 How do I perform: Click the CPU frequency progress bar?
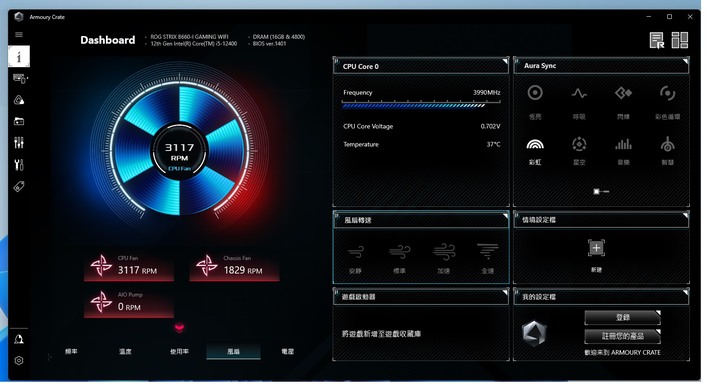(x=421, y=105)
